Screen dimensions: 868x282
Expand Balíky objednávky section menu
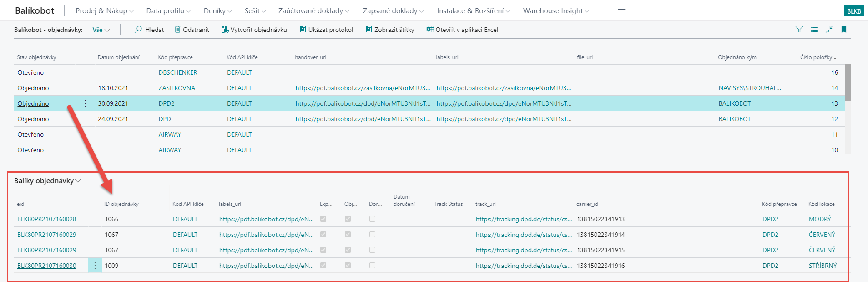coord(47,181)
